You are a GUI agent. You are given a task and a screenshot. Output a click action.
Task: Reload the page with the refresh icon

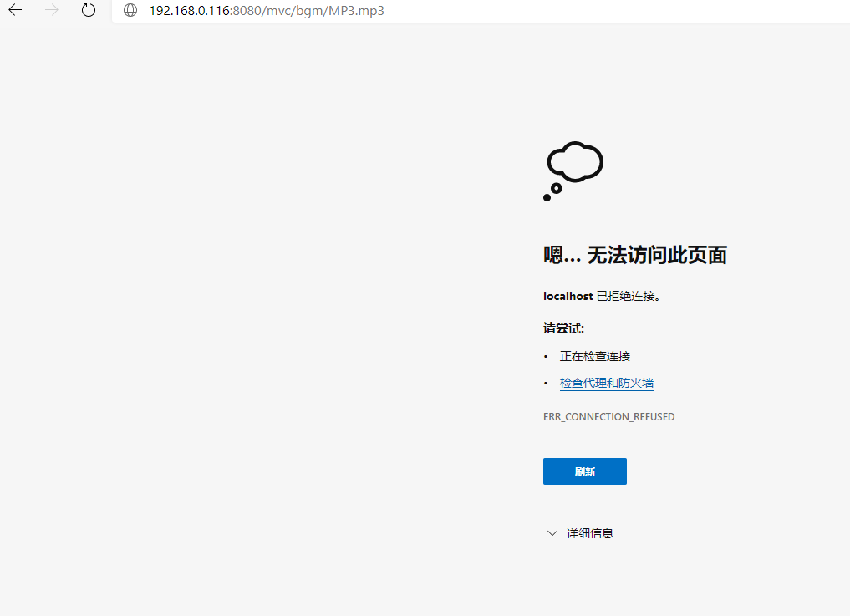(89, 10)
